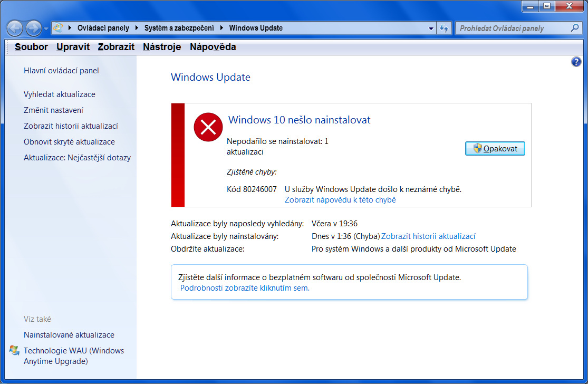This screenshot has height=384, width=588.
Task: Open Zobrazit historii aktualizací next to Chyba
Action: tap(428, 236)
